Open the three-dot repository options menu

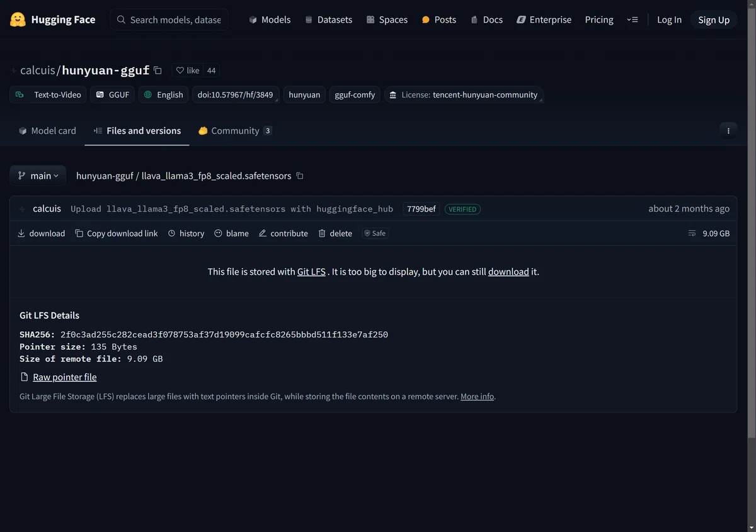pyautogui.click(x=728, y=131)
